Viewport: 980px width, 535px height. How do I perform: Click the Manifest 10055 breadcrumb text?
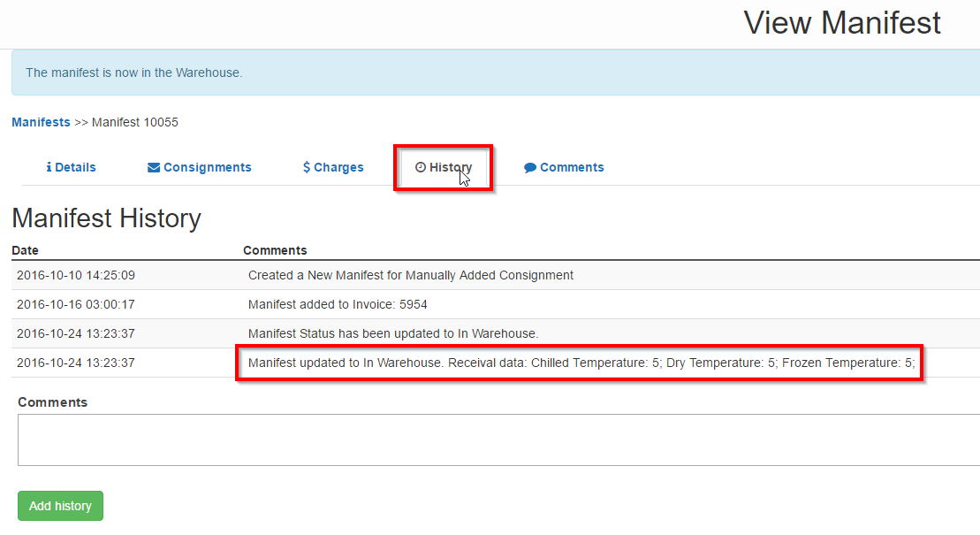tap(135, 122)
